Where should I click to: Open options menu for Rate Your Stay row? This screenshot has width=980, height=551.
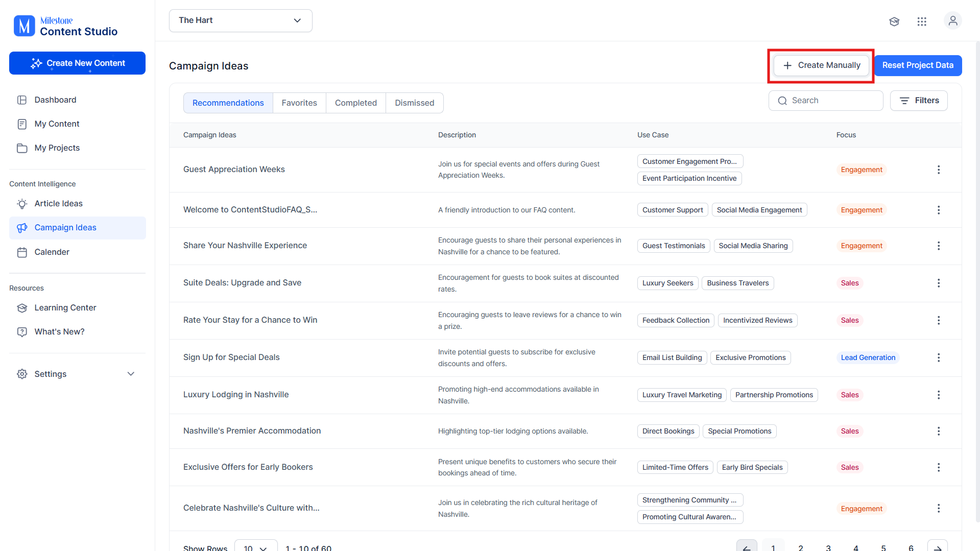[939, 320]
